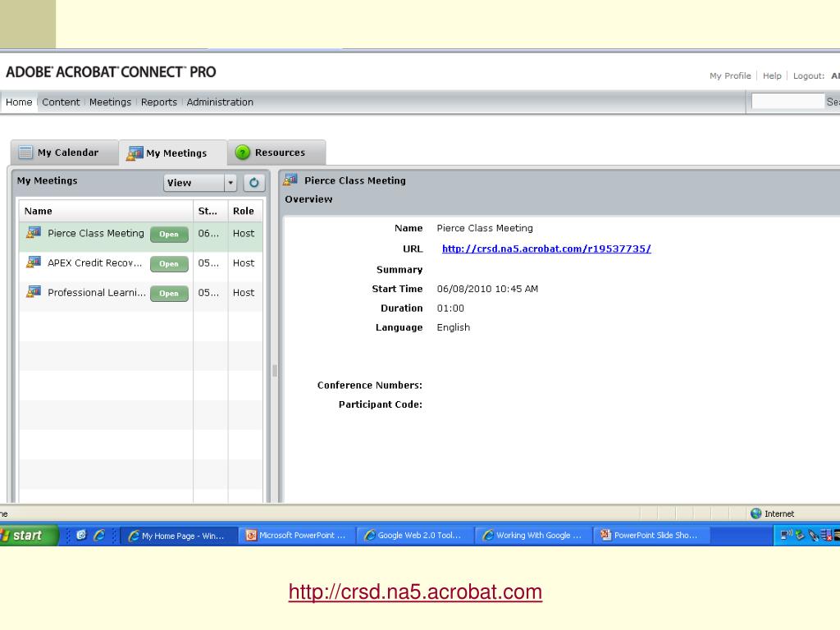Click the http://crsd.na5.acrobat.com slide link
This screenshot has height=630, width=840.
point(415,591)
